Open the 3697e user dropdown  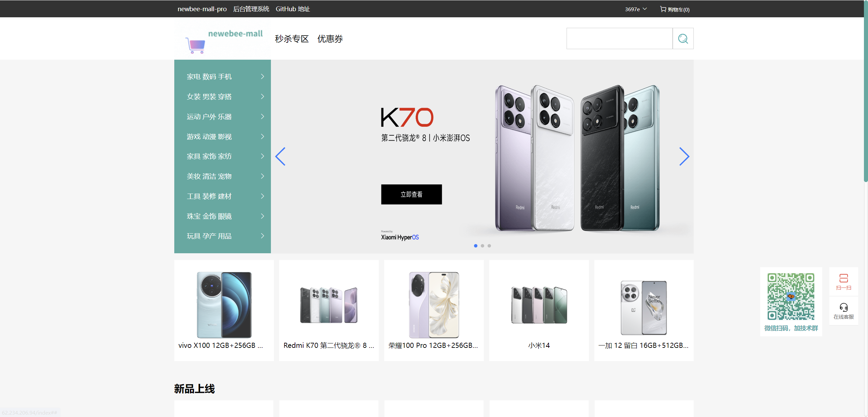tap(636, 9)
